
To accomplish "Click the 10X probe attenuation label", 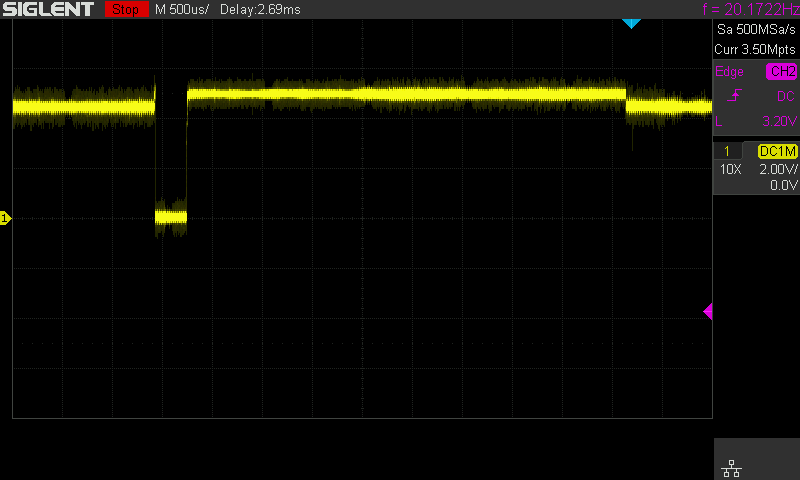I will pos(731,169).
